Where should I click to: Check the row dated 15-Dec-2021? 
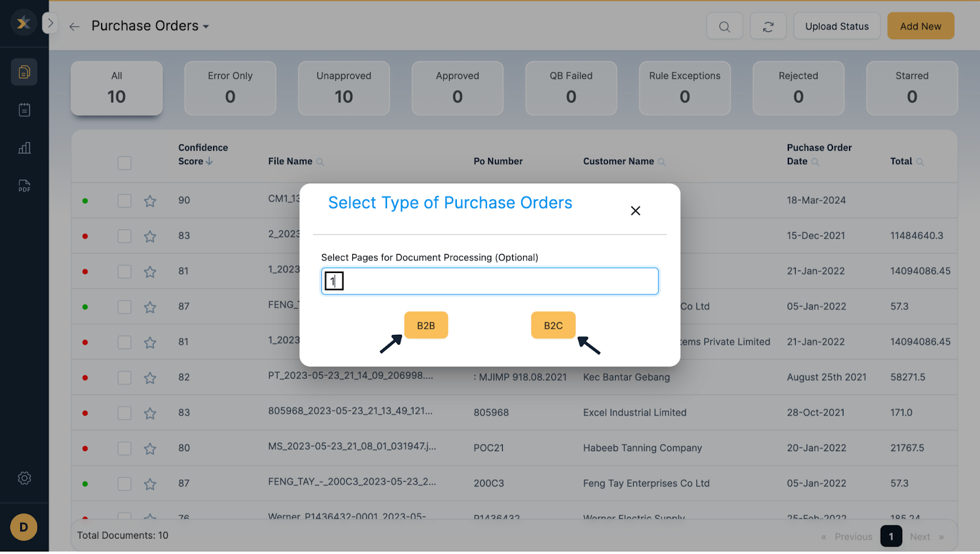click(x=124, y=236)
